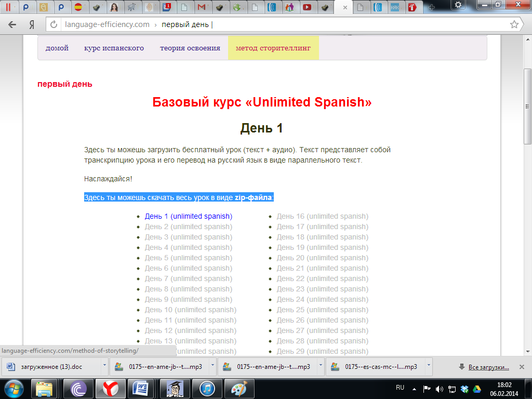Open the "День 2 (unlimited spanish)" link
The width and height of the screenshot is (532, 399).
[188, 227]
